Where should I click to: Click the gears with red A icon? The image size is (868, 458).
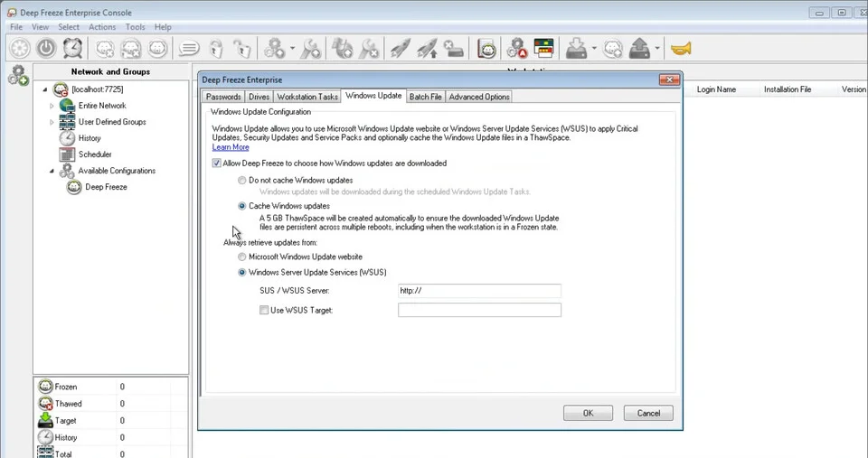click(x=517, y=49)
